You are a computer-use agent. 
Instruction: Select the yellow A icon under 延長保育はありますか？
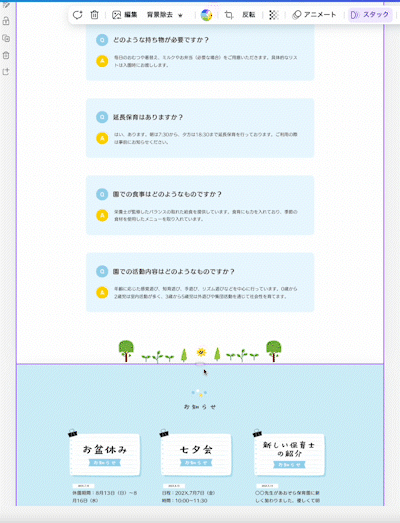tap(102, 138)
